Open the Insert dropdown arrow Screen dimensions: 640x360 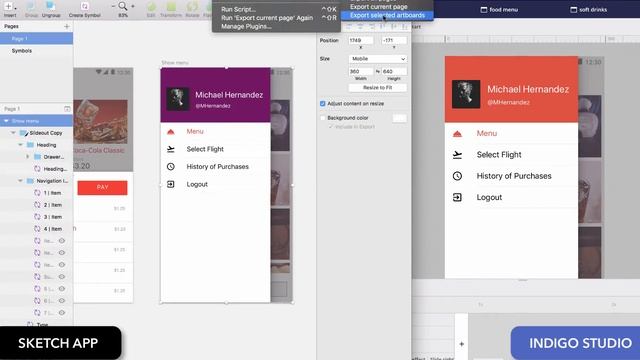tap(16, 8)
